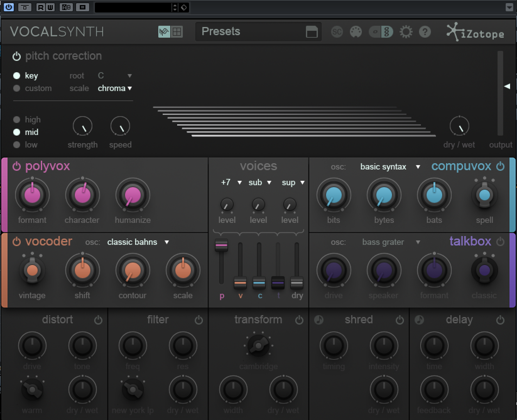Click the delay tempo sync note icon
Viewport: 517px width, 420px height.
(419, 320)
